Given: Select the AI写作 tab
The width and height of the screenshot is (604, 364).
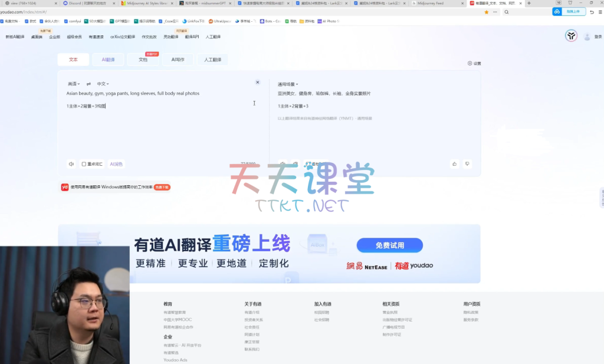Looking at the screenshot, I should 178,60.
